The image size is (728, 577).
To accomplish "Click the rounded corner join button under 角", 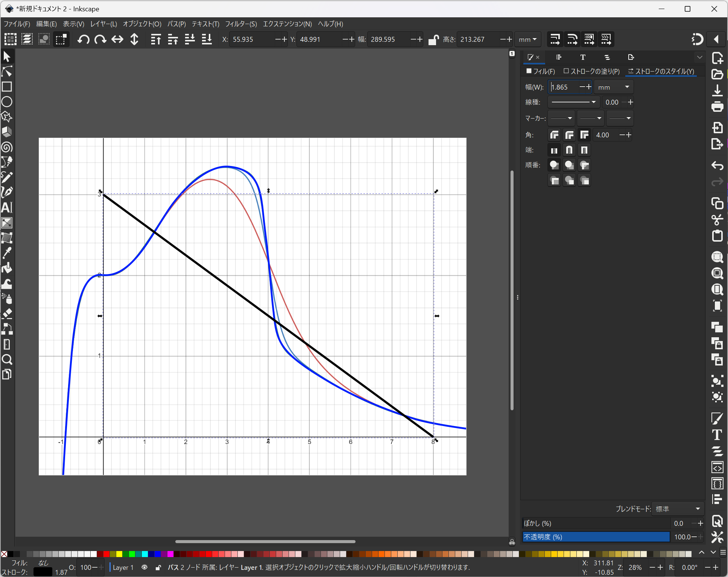I will (569, 135).
